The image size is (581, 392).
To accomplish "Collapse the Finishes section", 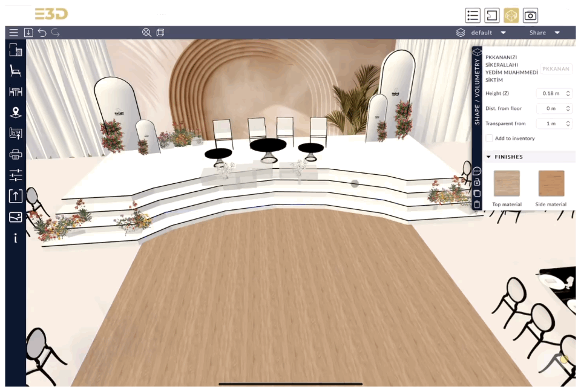I will click(489, 157).
